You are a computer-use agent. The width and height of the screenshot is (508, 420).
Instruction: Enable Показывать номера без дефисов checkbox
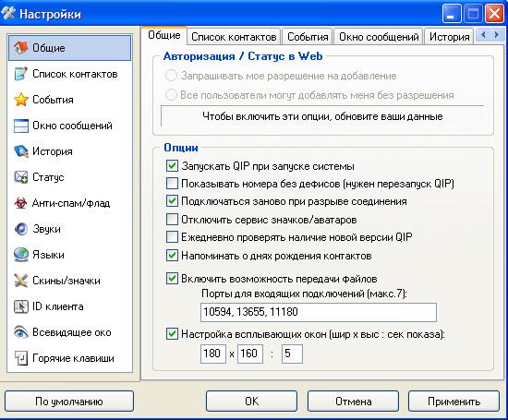click(172, 184)
